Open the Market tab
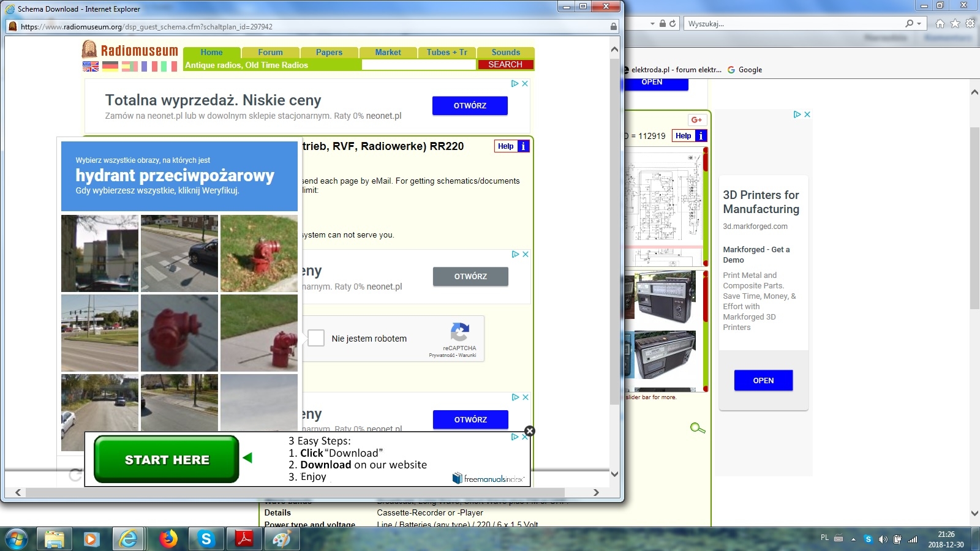Screen dimensions: 980x551 388,53
